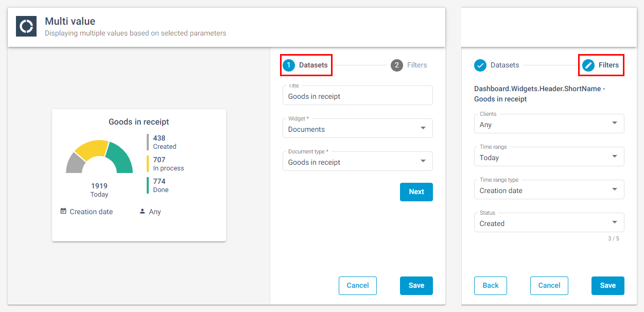Viewport: 644px width, 312px height.
Task: Click the yellow In process gauge segment
Action: point(91,148)
